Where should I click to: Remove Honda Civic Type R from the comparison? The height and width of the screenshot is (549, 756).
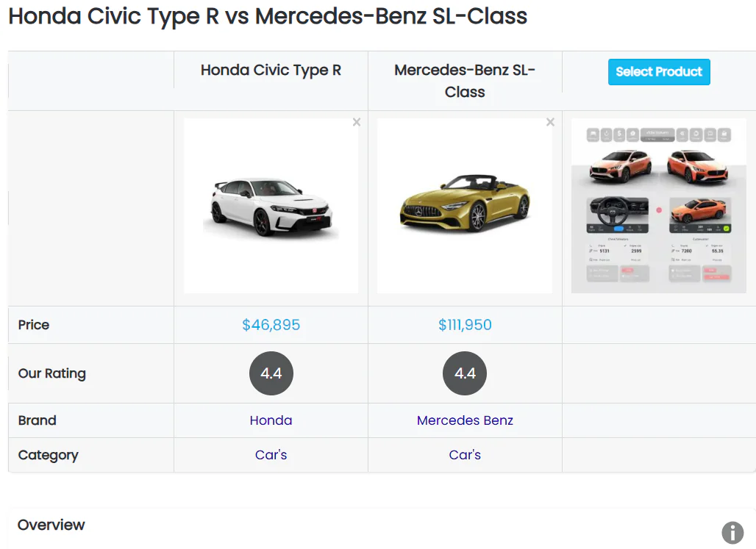pyautogui.click(x=357, y=122)
